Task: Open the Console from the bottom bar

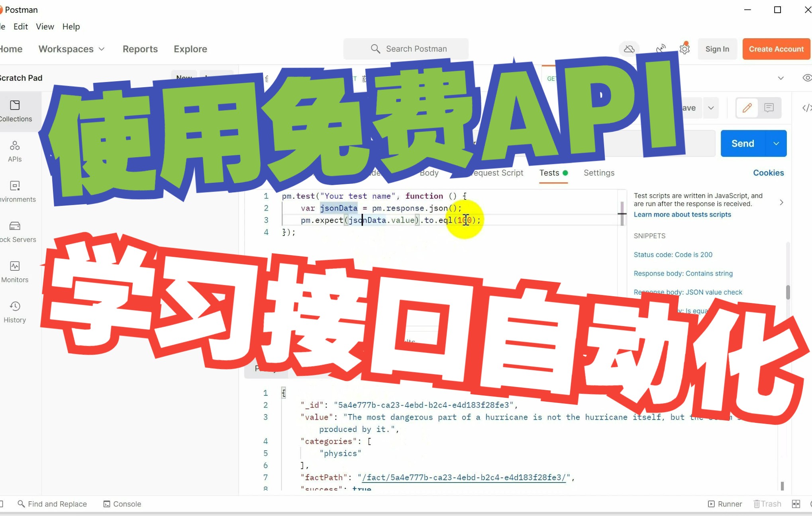Action: (x=122, y=504)
